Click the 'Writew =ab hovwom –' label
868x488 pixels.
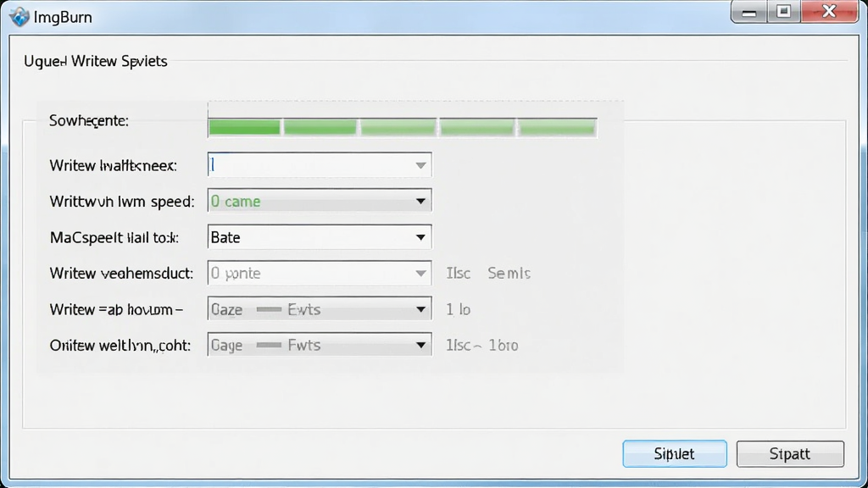[116, 309]
